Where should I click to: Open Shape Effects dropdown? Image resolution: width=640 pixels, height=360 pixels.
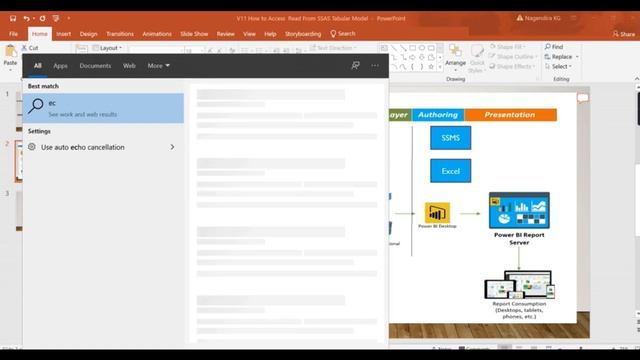click(512, 66)
